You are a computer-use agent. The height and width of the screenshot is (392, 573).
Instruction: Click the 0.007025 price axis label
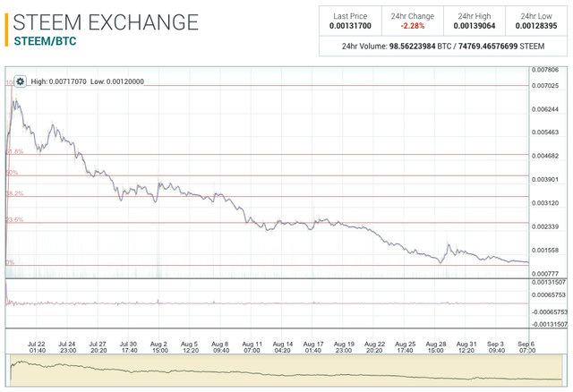click(545, 86)
